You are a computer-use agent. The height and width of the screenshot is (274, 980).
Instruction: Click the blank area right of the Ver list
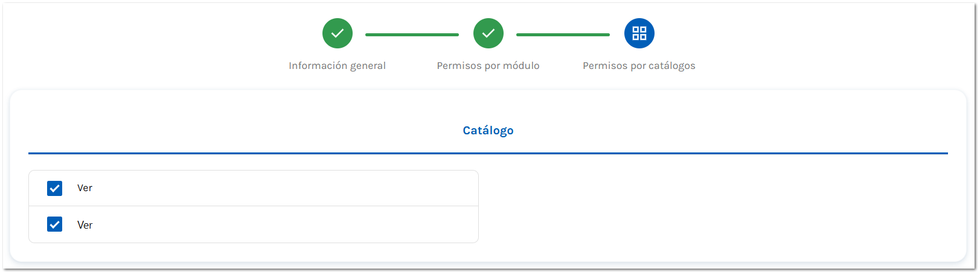click(x=713, y=206)
